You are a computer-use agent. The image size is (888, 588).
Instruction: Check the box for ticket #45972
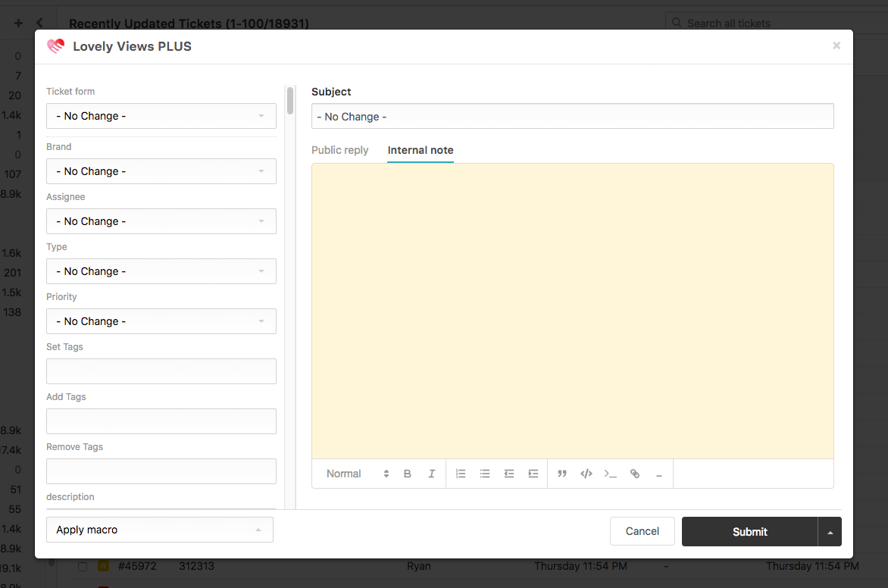coord(83,567)
